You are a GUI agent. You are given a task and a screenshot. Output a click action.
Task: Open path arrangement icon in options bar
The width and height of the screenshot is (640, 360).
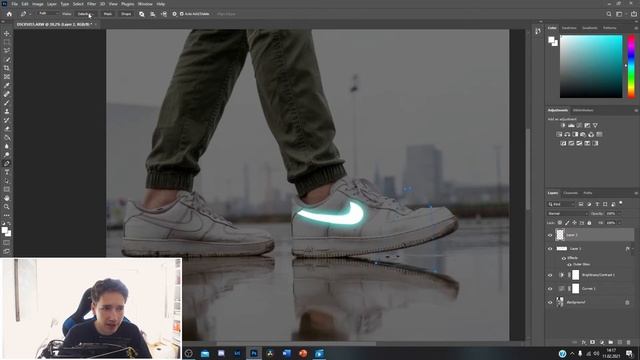click(x=164, y=14)
